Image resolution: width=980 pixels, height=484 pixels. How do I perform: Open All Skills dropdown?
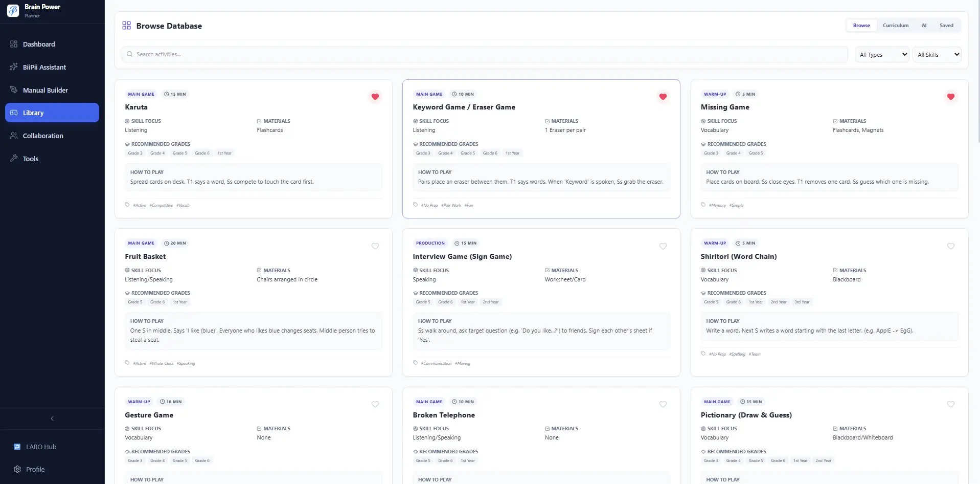click(x=937, y=55)
